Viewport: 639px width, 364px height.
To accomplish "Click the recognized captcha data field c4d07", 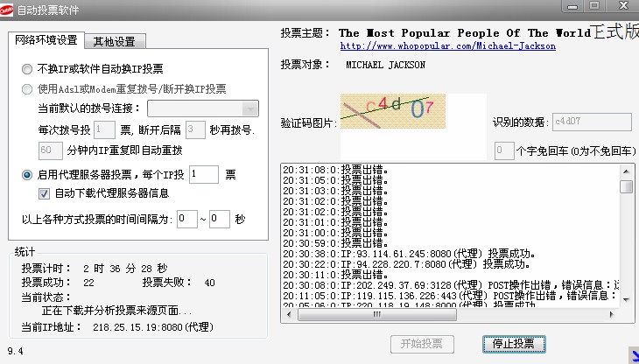I will pos(592,122).
